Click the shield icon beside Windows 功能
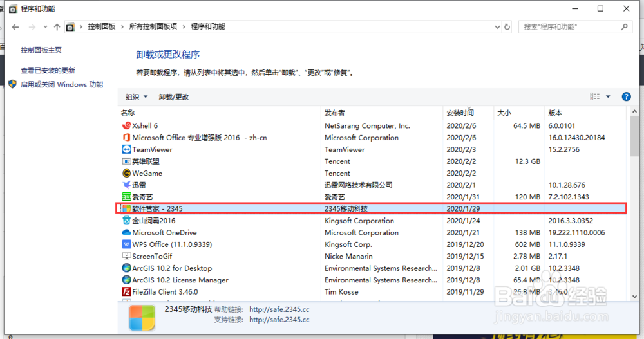 12,84
